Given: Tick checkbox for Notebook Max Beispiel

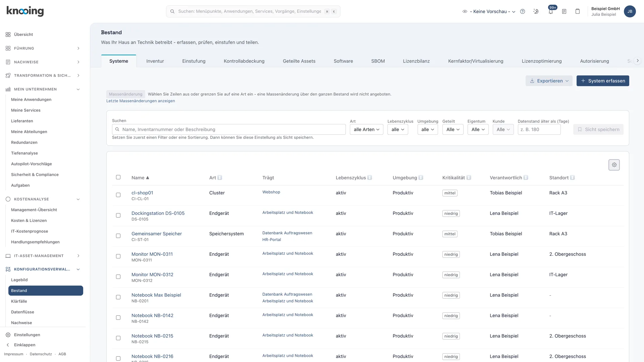Looking at the screenshot, I should pyautogui.click(x=118, y=297).
